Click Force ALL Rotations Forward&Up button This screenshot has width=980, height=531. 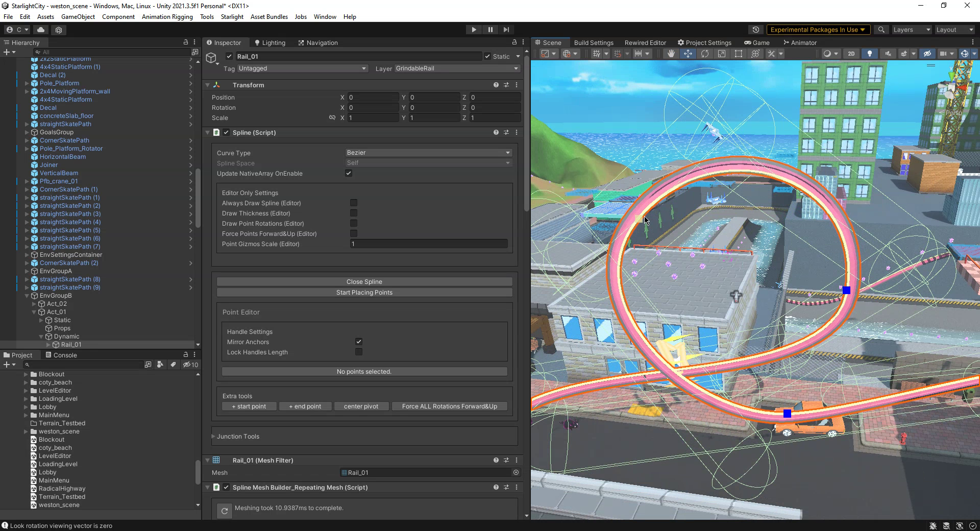(450, 406)
